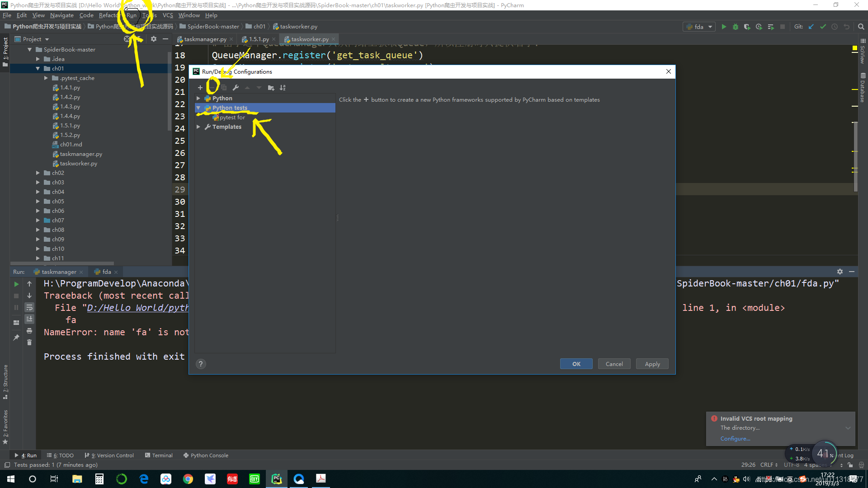
Task: Click the Sort Configurations icon
Action: click(283, 88)
